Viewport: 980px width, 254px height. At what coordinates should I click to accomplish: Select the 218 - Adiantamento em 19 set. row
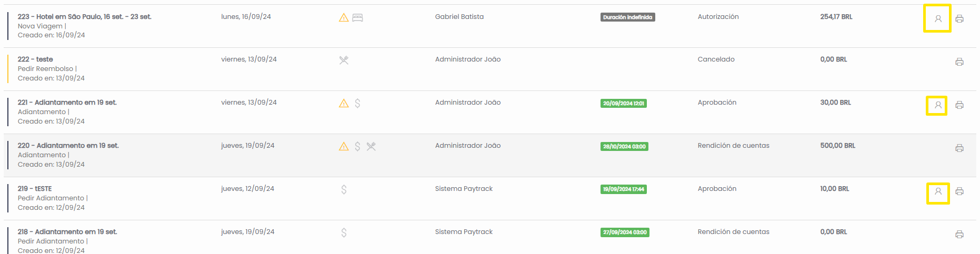tap(489, 239)
